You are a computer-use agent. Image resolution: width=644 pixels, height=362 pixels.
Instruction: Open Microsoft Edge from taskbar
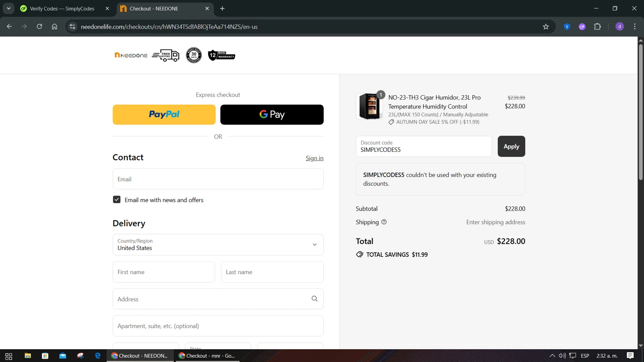pos(97,356)
